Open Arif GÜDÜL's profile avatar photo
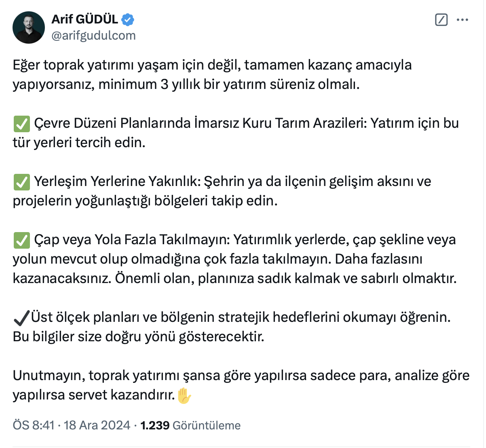Image resolution: width=486 pixels, height=448 pixels. (29, 27)
